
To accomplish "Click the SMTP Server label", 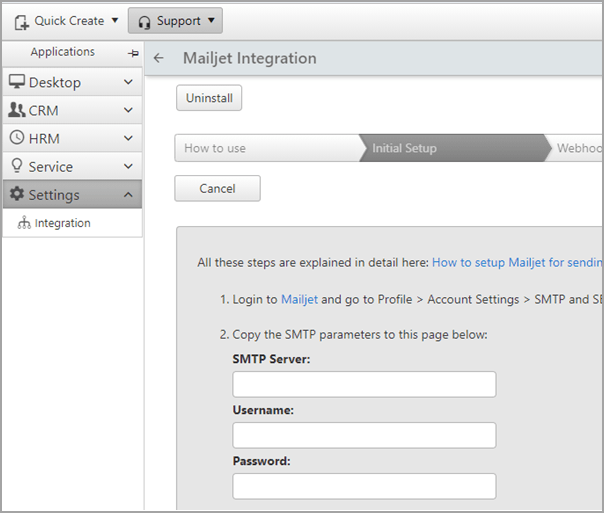I will (271, 359).
